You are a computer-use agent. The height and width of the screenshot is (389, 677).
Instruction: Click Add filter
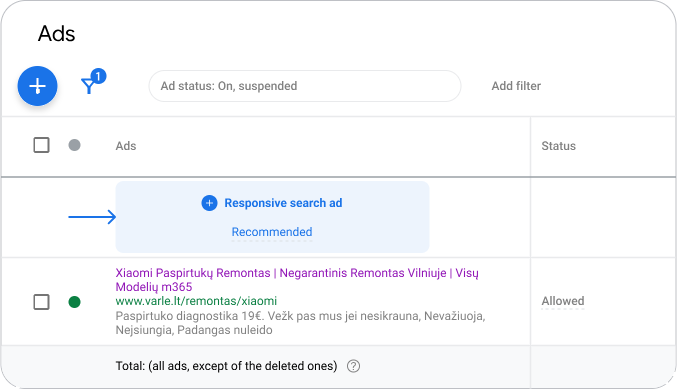click(x=516, y=86)
